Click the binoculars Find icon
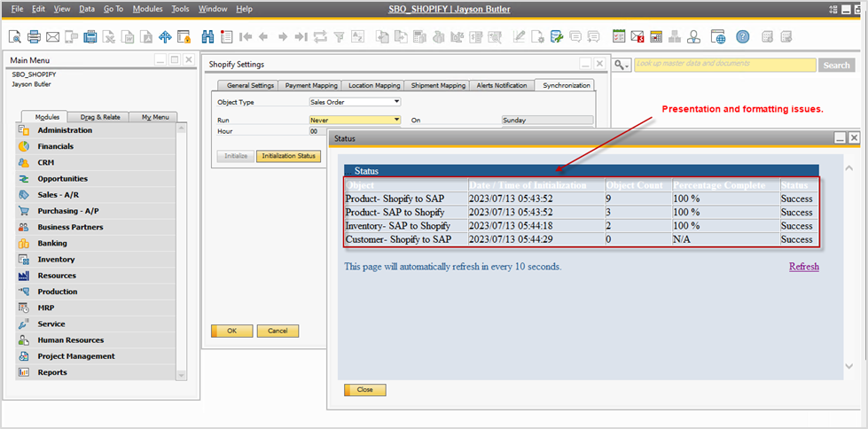 click(207, 37)
